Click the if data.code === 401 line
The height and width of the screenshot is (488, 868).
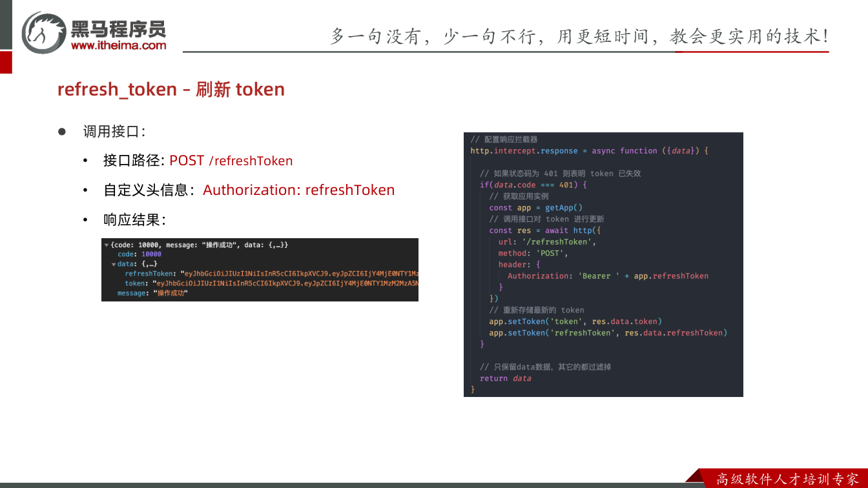coord(533,185)
